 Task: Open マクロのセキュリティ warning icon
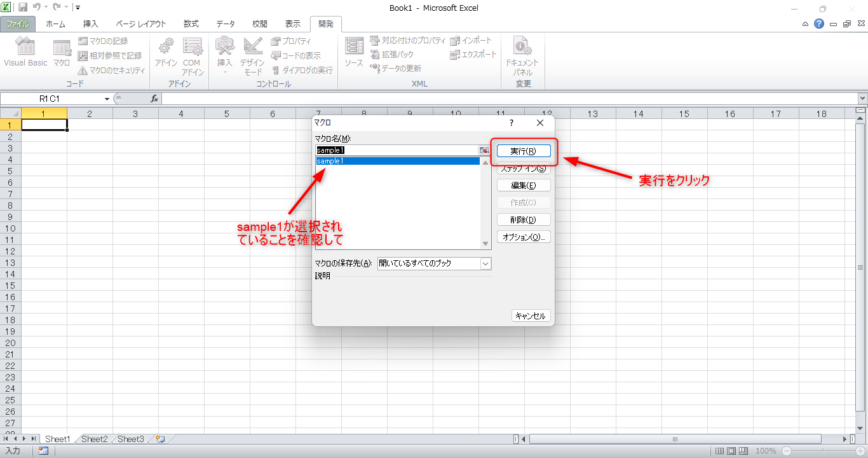(x=83, y=71)
